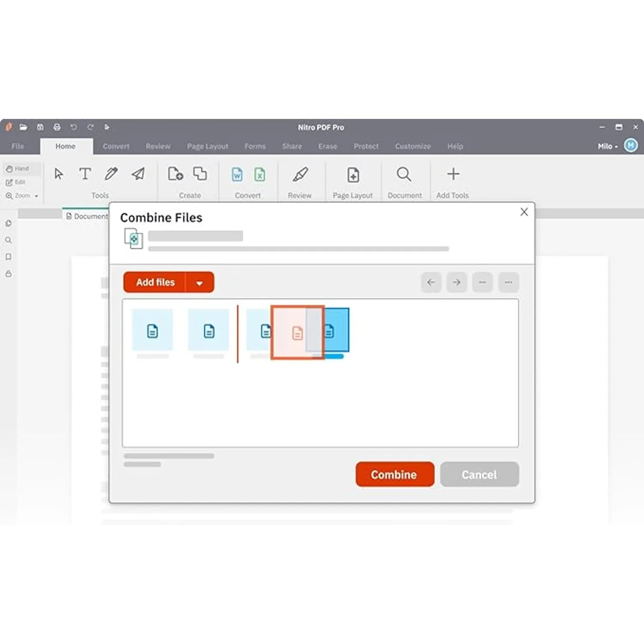Select the first file thumbnail
Viewport: 644px width, 644px height.
click(152, 330)
